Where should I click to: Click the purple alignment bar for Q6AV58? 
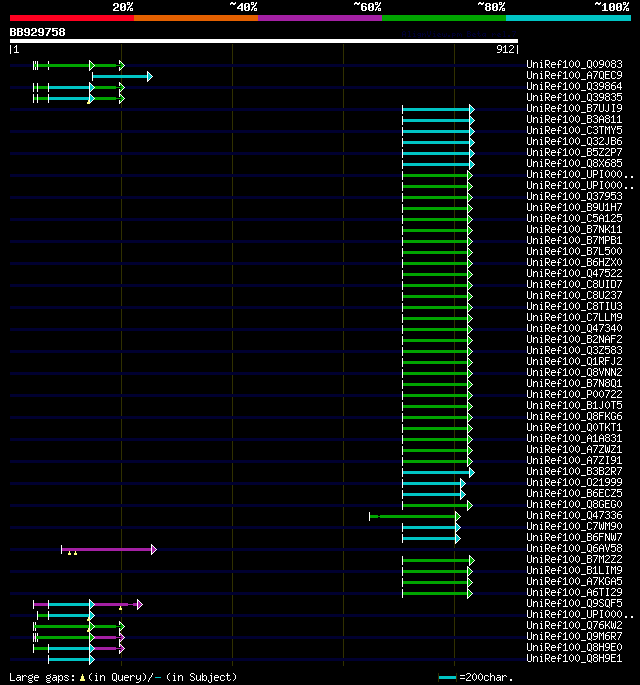(109, 549)
